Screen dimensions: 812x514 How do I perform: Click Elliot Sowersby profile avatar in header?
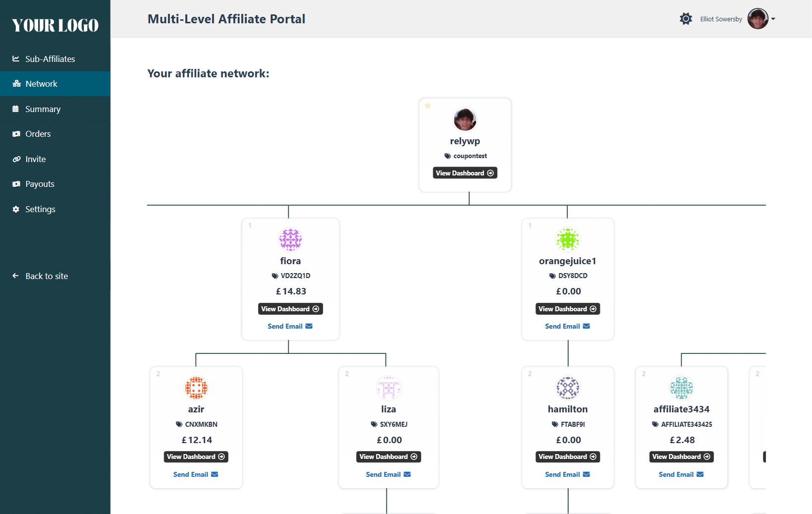point(758,19)
